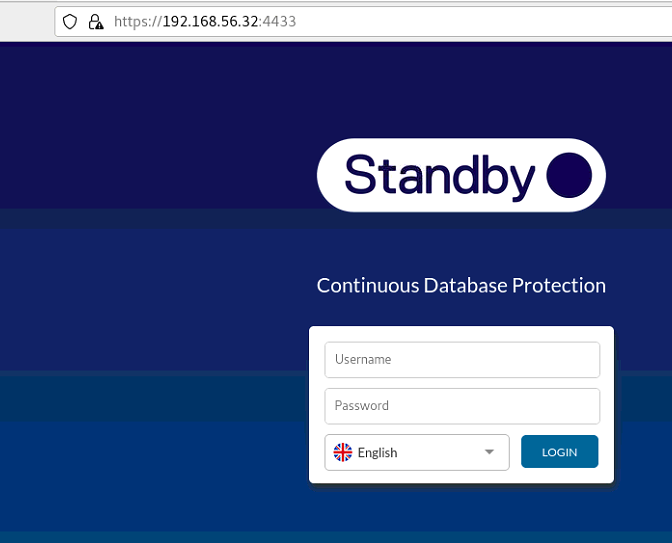Focus the Password field

coord(462,406)
